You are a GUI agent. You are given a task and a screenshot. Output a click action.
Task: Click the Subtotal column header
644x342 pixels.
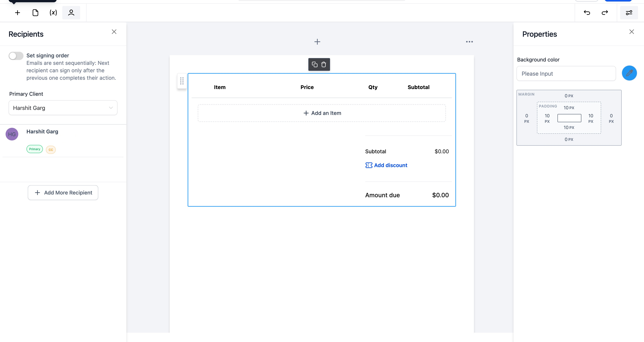pos(419,87)
